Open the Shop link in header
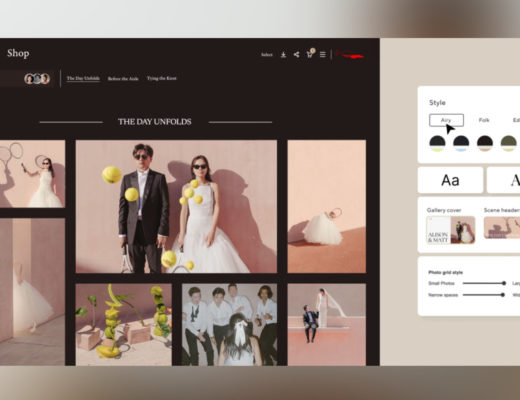The height and width of the screenshot is (400, 520). pos(18,53)
